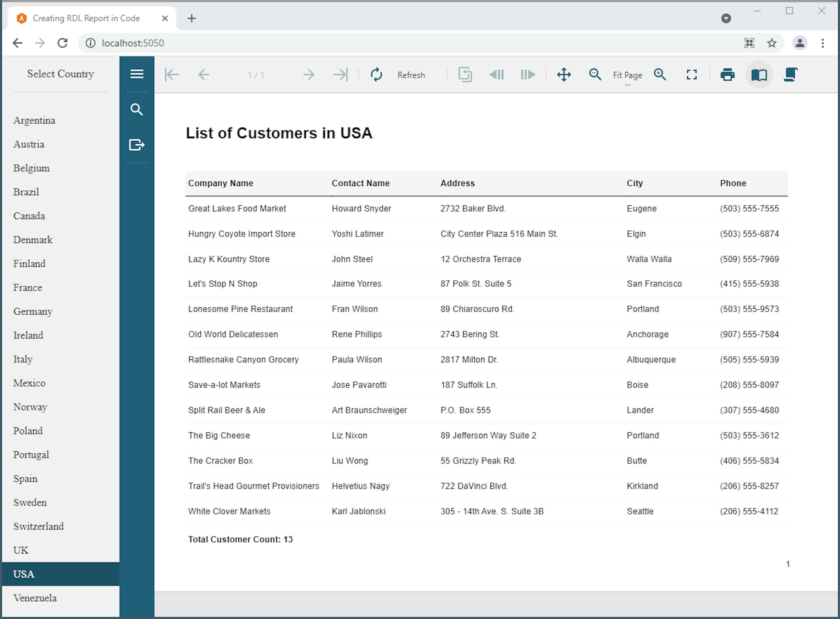Viewport: 840px width, 619px height.
Task: Open the export panel icon
Action: click(137, 145)
